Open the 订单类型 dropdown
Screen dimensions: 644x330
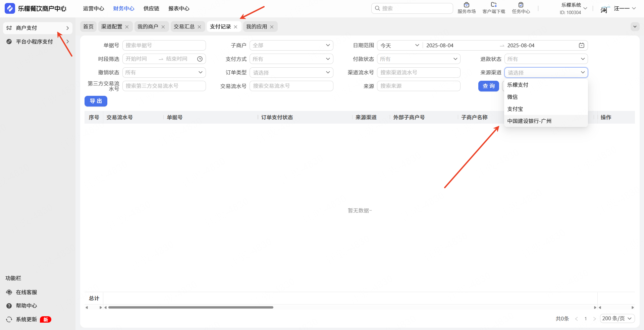click(291, 72)
